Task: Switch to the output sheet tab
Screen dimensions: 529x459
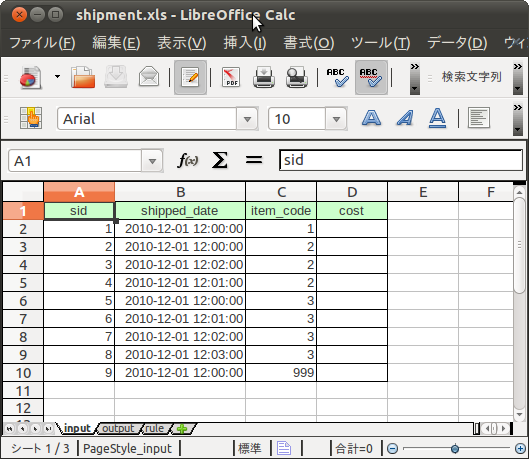Action: (x=118, y=428)
